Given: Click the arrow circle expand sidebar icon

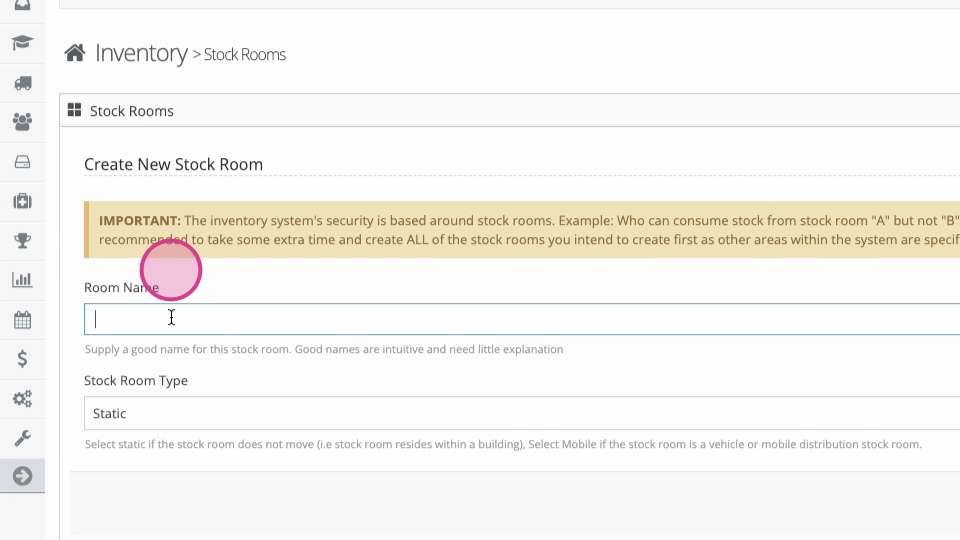Looking at the screenshot, I should pos(22,476).
